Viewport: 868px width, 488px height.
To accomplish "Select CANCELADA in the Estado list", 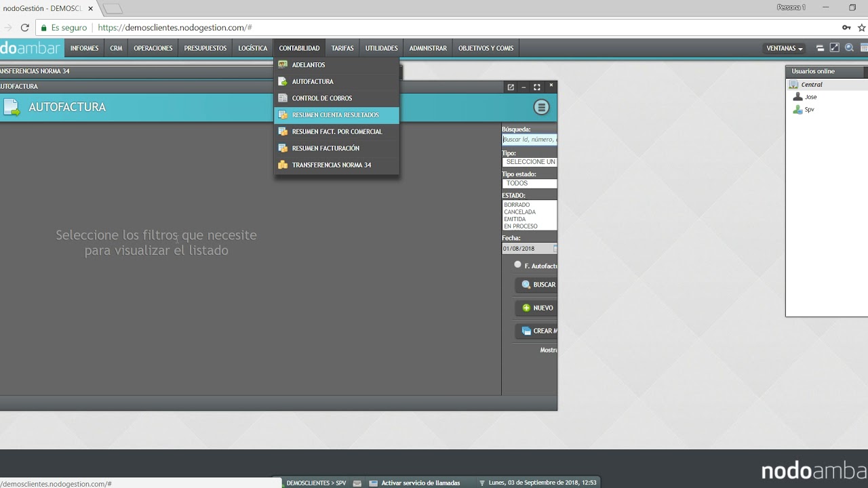I will pos(530,212).
